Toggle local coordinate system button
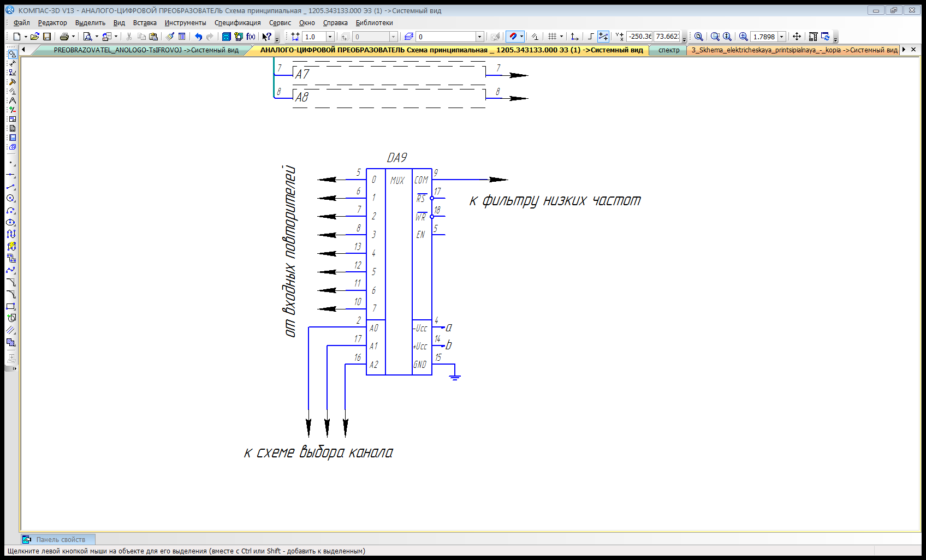This screenshot has width=926, height=560. pos(574,37)
